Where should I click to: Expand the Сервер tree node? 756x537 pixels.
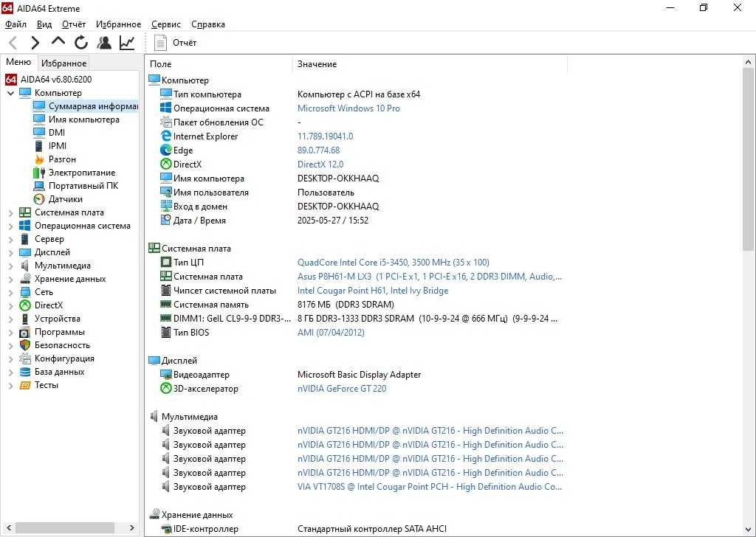click(10, 239)
